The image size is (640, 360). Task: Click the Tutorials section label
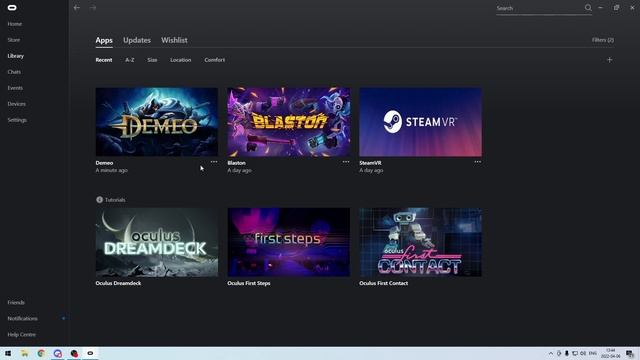tap(115, 200)
